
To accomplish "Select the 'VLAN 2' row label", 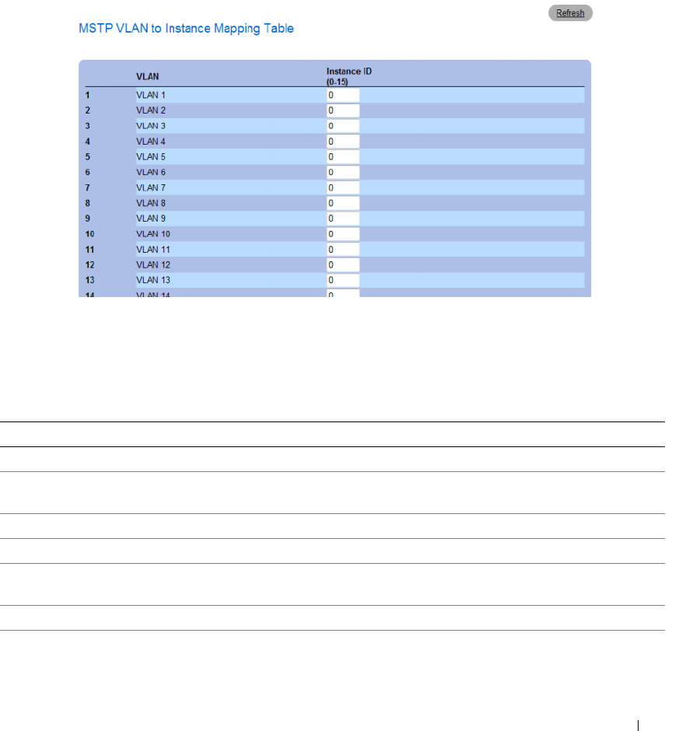I will click(x=151, y=110).
